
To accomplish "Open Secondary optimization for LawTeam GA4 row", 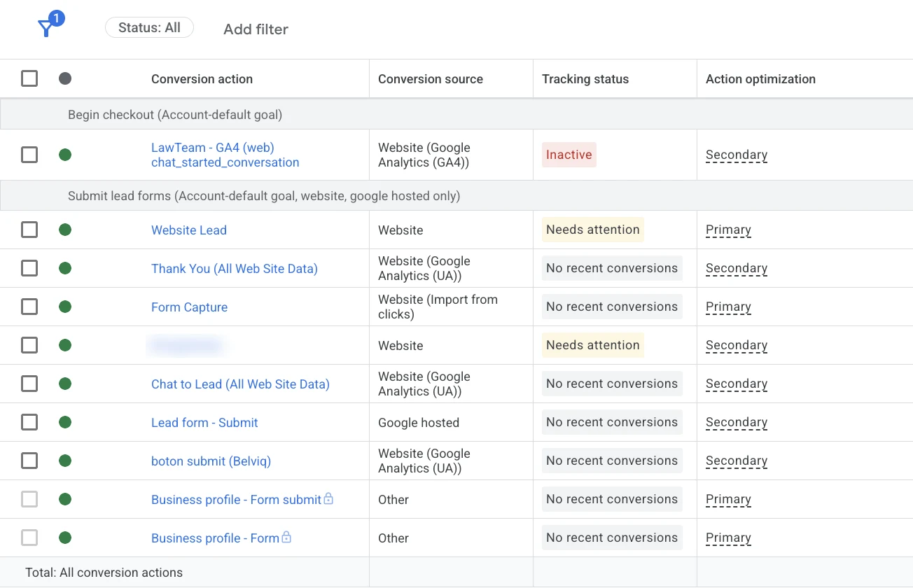I will click(737, 155).
